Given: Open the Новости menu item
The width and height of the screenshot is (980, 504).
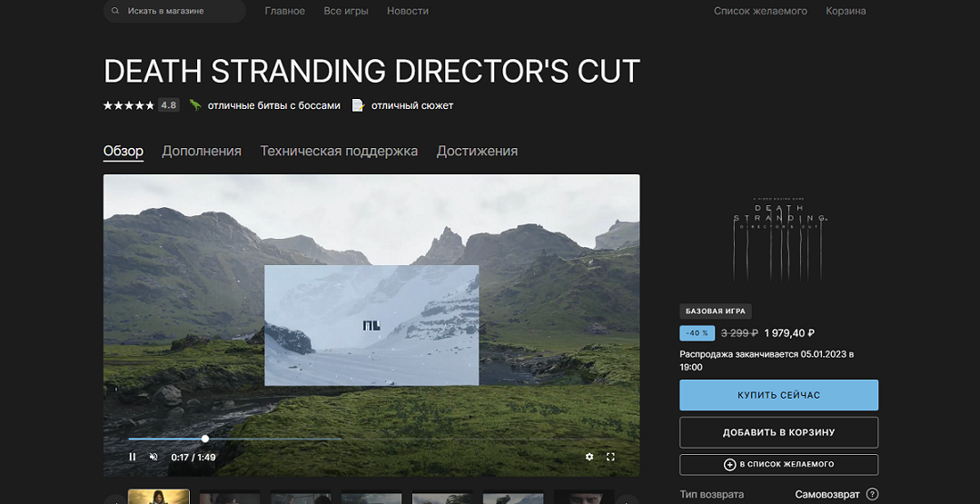Looking at the screenshot, I should 408,11.
